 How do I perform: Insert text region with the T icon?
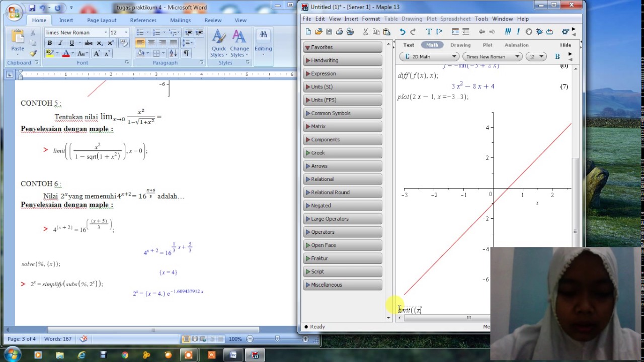pos(429,32)
